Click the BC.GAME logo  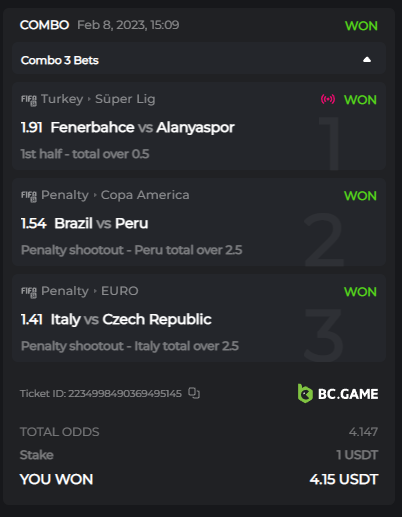click(338, 394)
